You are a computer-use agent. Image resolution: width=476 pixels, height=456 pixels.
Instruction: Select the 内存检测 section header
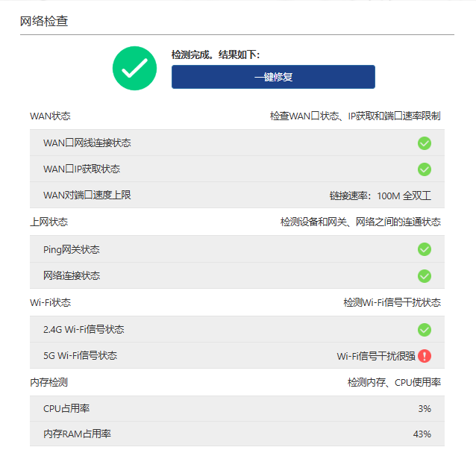pyautogui.click(x=48, y=382)
